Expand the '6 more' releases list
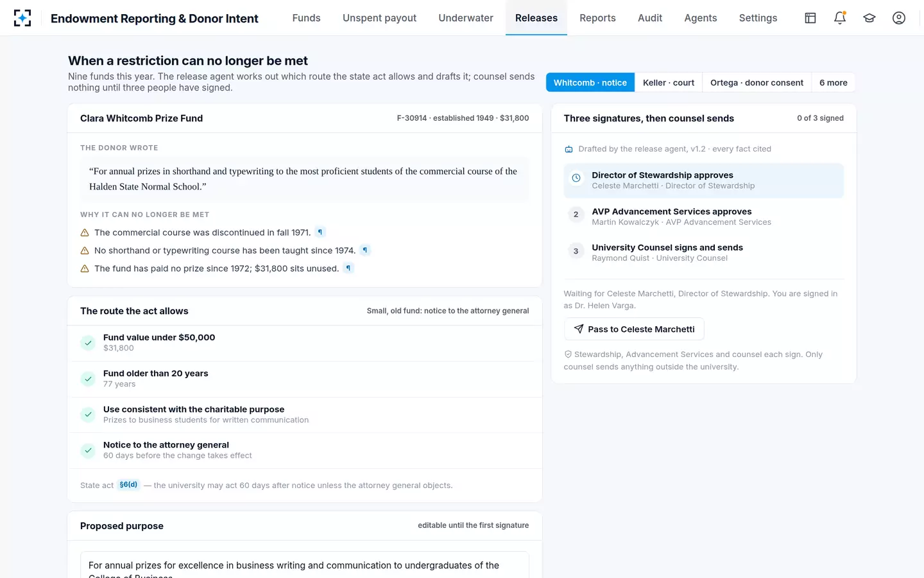 point(834,83)
